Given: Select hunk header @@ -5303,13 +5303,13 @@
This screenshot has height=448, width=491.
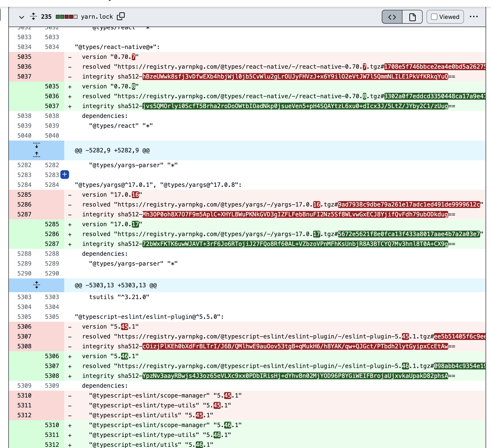Looking at the screenshot, I should (116, 285).
